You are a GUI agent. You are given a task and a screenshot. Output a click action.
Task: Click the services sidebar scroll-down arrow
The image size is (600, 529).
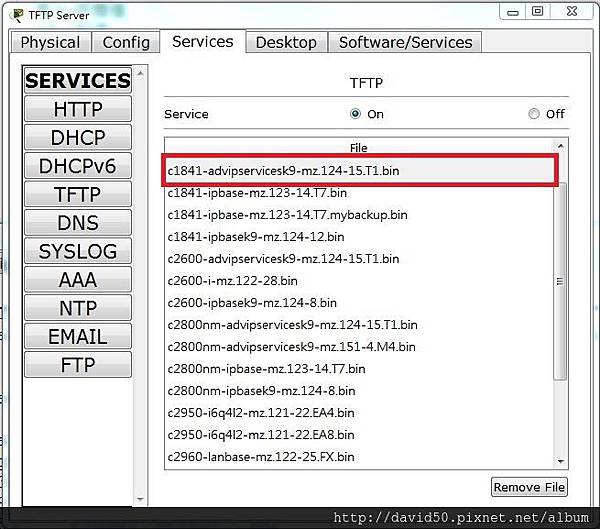(140, 499)
